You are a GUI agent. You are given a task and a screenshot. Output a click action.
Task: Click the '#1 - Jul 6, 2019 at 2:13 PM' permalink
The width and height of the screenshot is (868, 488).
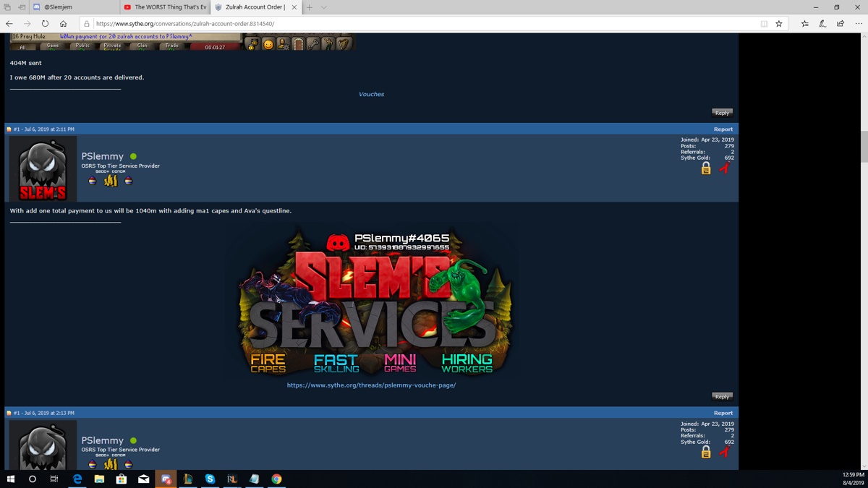coord(43,413)
